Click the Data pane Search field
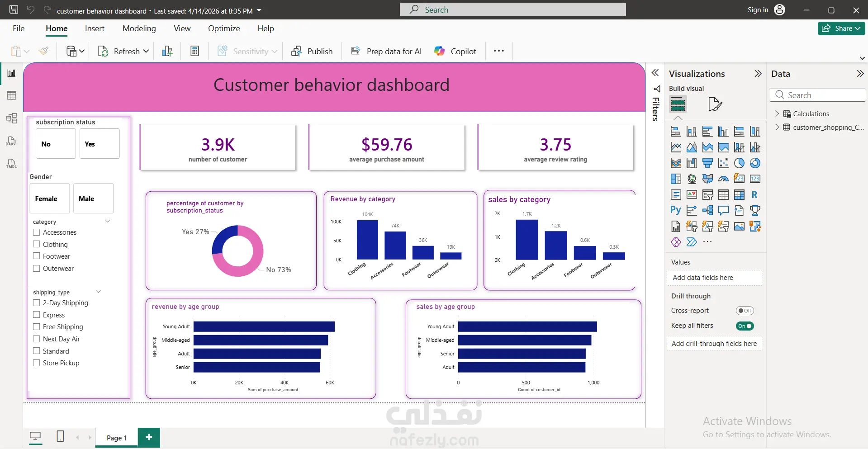 click(817, 95)
